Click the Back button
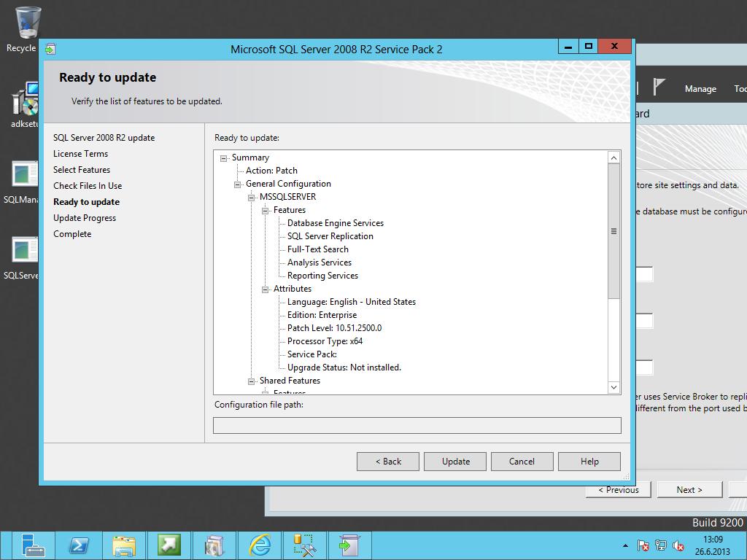 pos(388,462)
